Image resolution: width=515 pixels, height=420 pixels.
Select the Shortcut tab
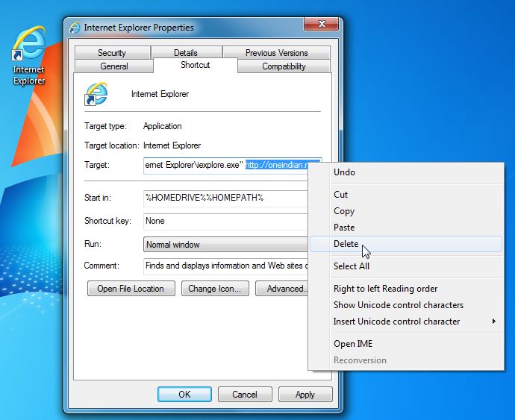(x=195, y=65)
